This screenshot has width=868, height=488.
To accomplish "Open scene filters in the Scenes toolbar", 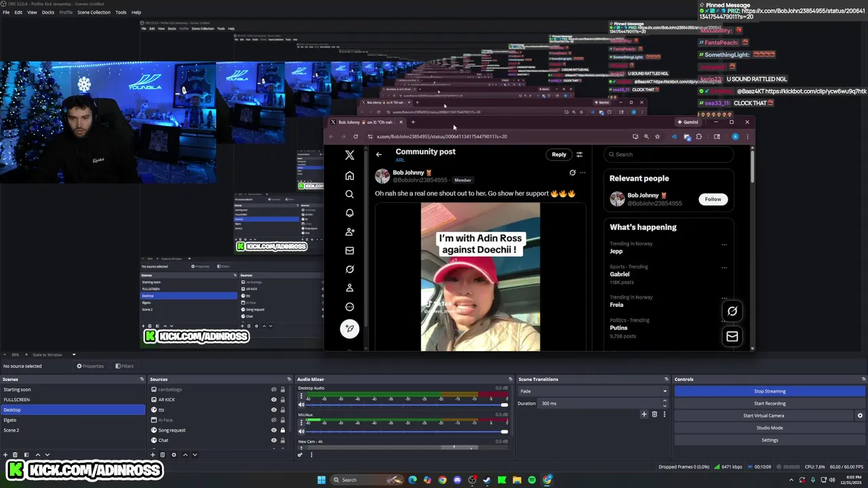I will pyautogui.click(x=26, y=455).
